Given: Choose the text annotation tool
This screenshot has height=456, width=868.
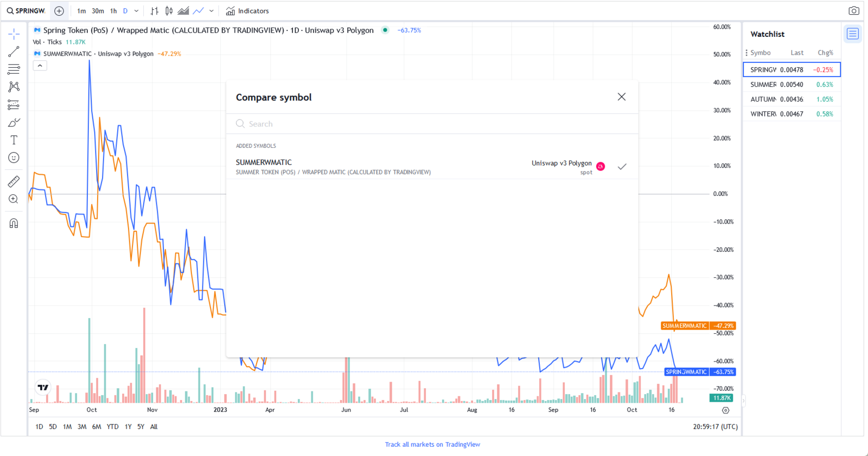Looking at the screenshot, I should click(14, 140).
